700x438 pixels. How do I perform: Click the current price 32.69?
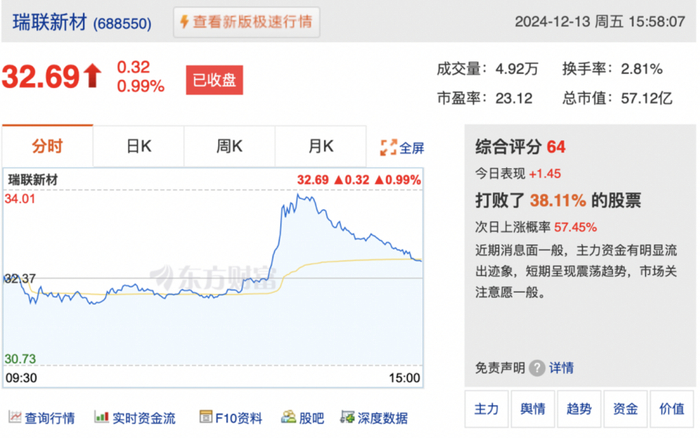(41, 76)
